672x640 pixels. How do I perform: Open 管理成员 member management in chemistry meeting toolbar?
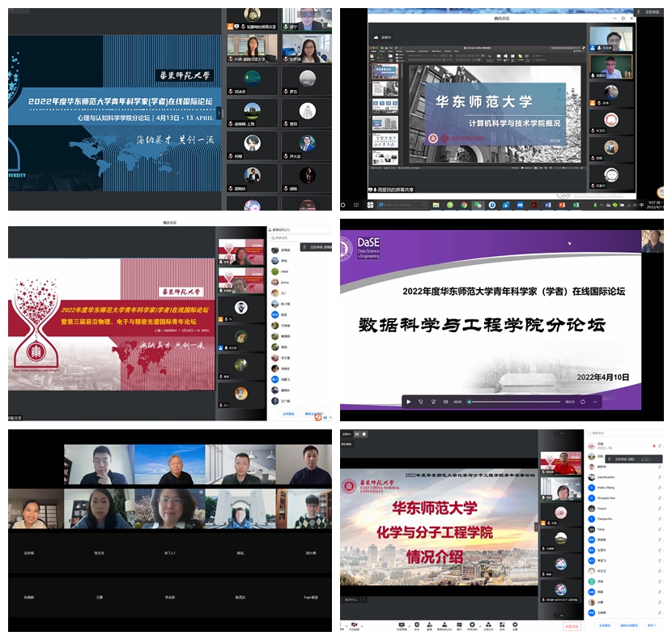tap(444, 626)
